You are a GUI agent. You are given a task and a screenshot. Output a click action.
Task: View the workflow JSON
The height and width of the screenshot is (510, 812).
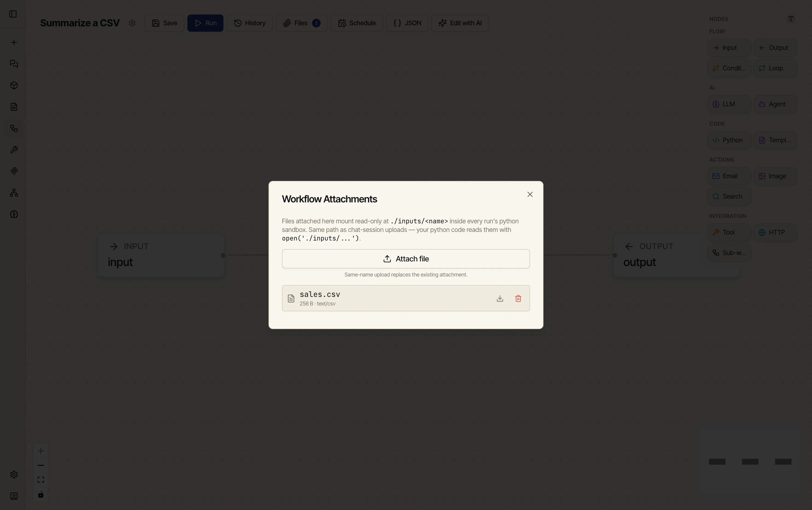(407, 23)
